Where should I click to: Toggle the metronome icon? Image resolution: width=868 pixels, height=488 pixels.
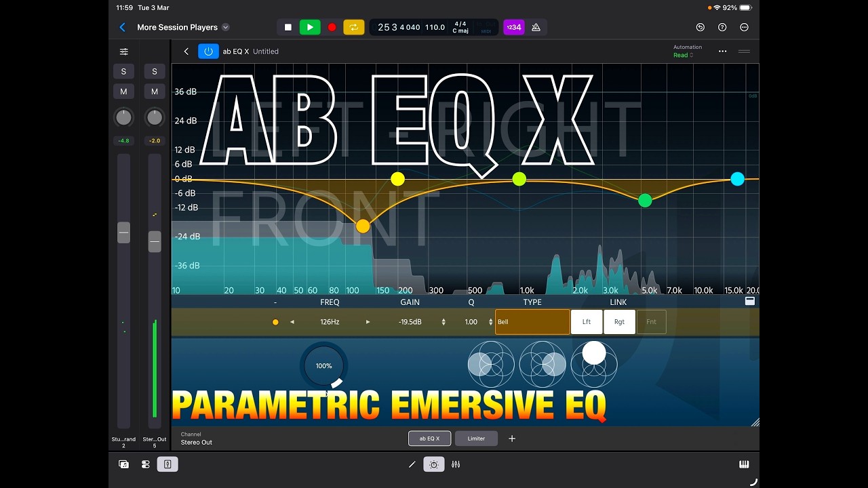point(536,27)
